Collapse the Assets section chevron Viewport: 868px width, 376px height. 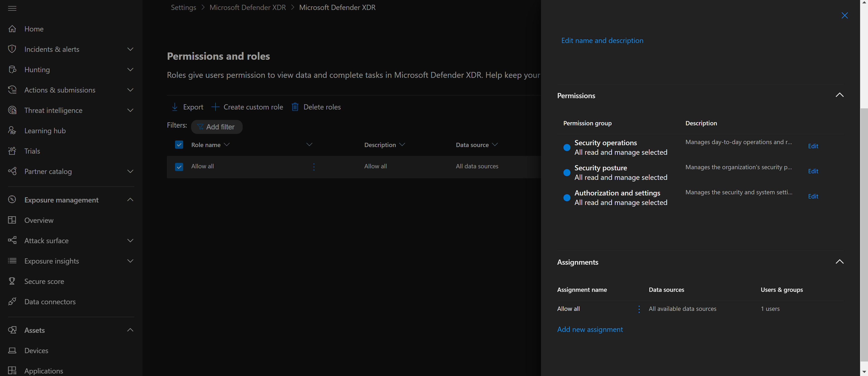[x=130, y=330]
